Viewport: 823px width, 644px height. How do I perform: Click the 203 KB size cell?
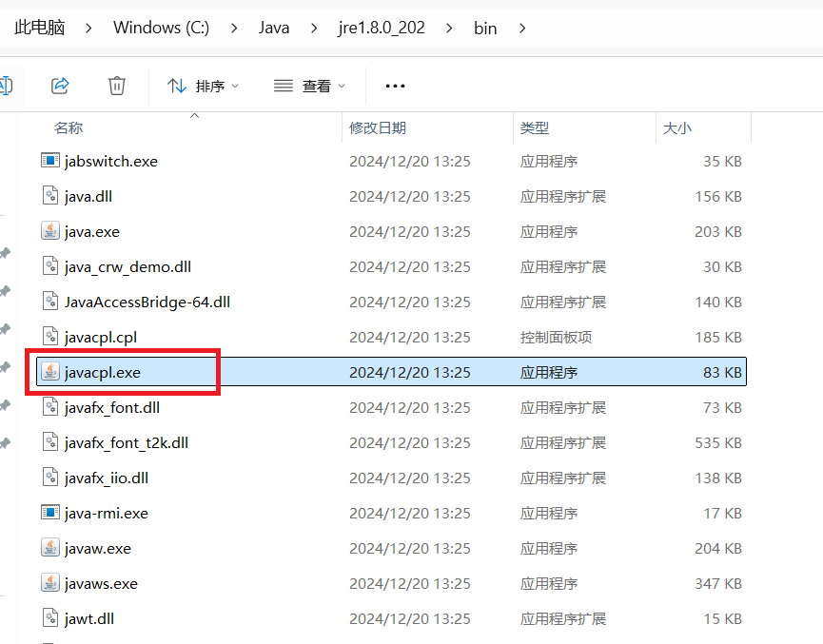click(718, 231)
